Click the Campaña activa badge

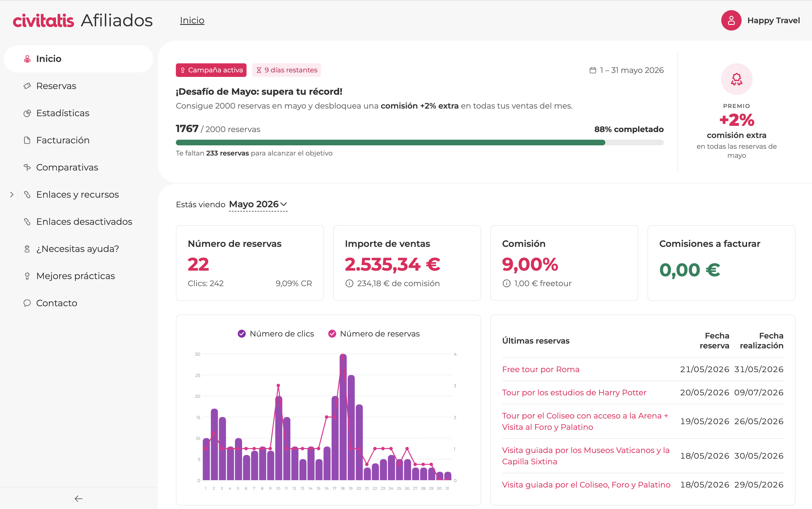[211, 70]
